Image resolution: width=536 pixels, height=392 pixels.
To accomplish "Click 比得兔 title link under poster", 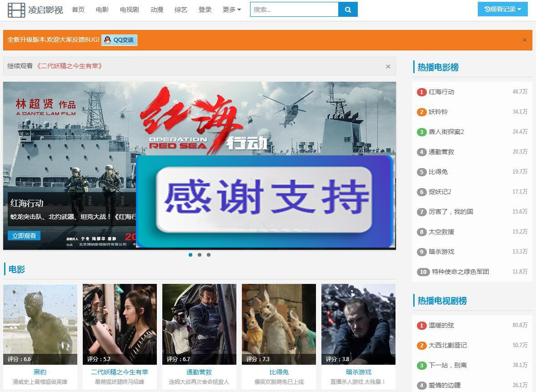I will pos(279,372).
